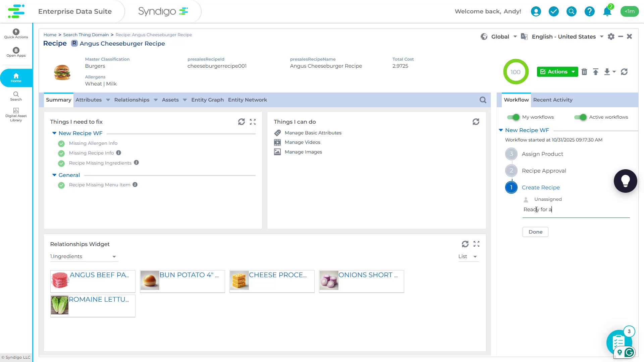The image size is (644, 362).
Task: Refresh the Things I need to fix widget
Action: [x=242, y=122]
